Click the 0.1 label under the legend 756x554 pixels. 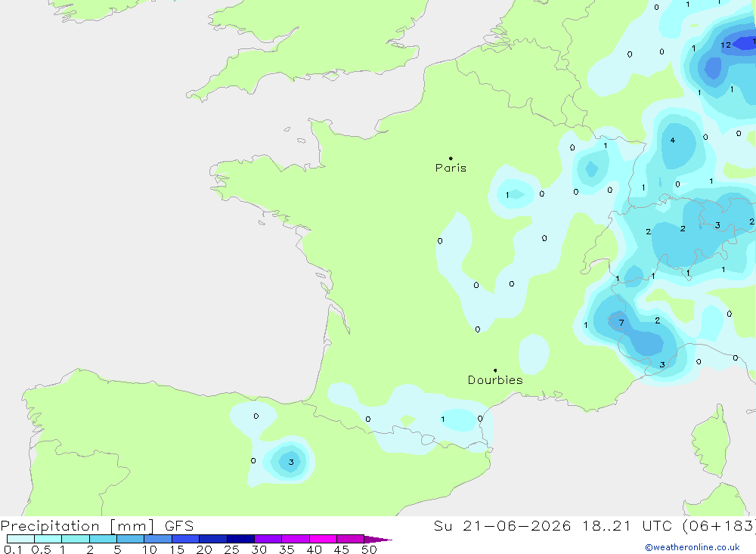[13, 549]
